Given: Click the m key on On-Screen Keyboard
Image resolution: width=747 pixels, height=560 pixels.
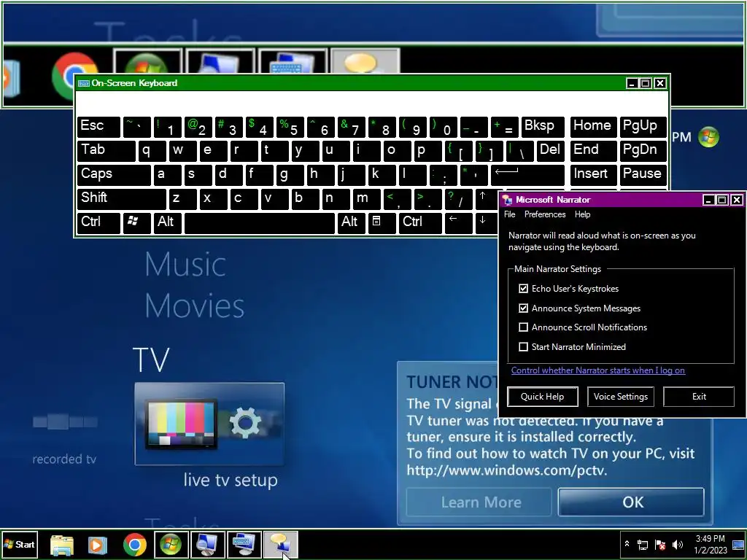Looking at the screenshot, I should (366, 198).
